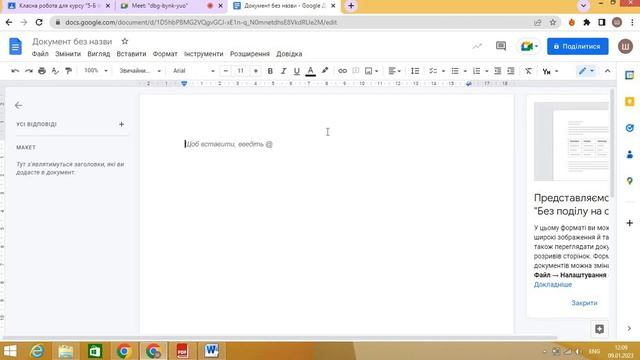640x360 pixels.
Task: Open the zoom 100% dropdown
Action: point(96,71)
